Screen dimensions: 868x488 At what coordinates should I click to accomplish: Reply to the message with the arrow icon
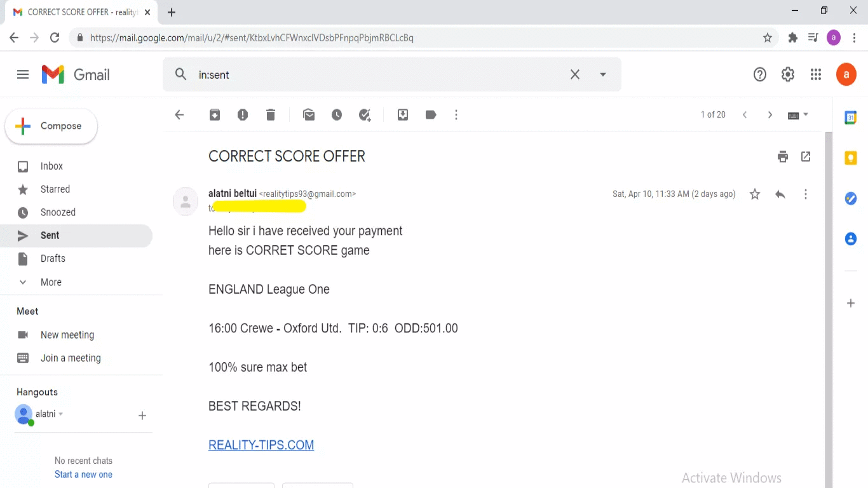[x=780, y=194]
